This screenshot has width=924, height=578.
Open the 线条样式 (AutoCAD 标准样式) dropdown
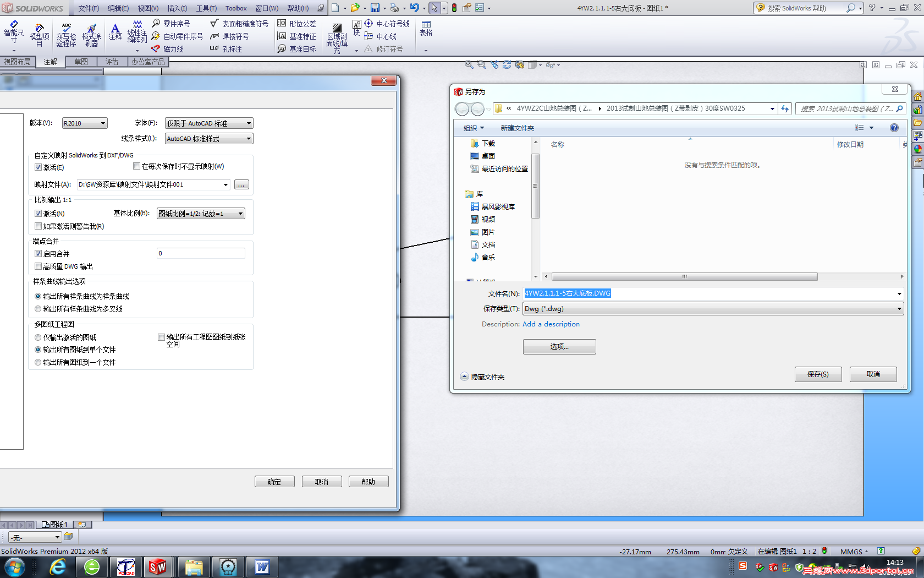pyautogui.click(x=209, y=139)
